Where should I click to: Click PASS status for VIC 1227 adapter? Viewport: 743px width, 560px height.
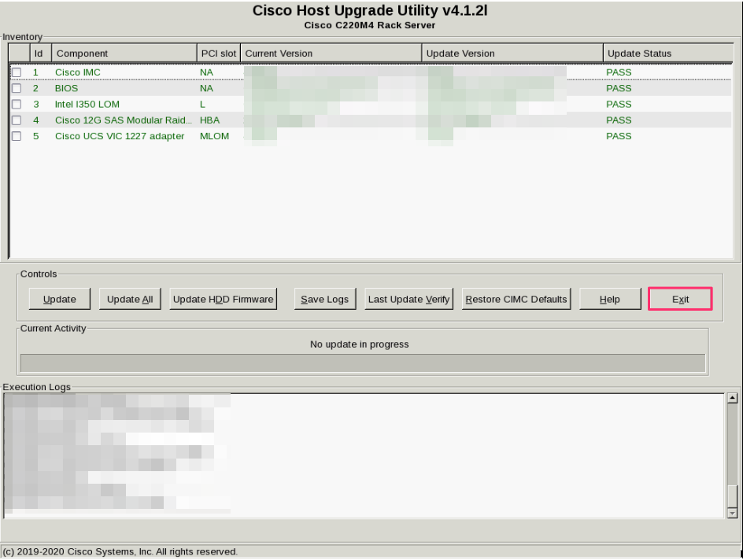pos(619,136)
